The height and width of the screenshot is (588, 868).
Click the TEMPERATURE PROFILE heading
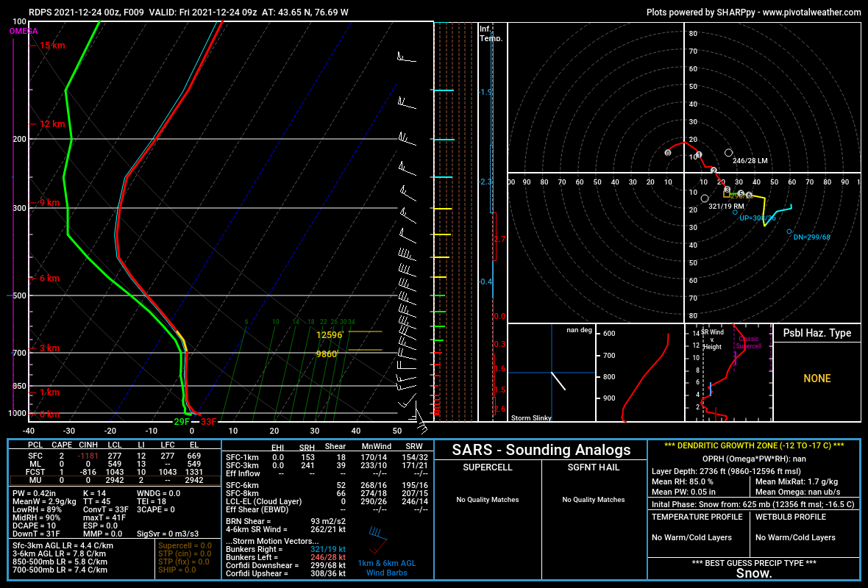(x=697, y=517)
